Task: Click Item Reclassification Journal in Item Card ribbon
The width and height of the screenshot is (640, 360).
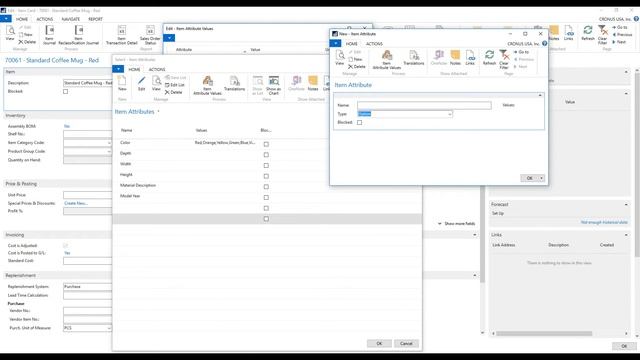Action: tap(78, 35)
